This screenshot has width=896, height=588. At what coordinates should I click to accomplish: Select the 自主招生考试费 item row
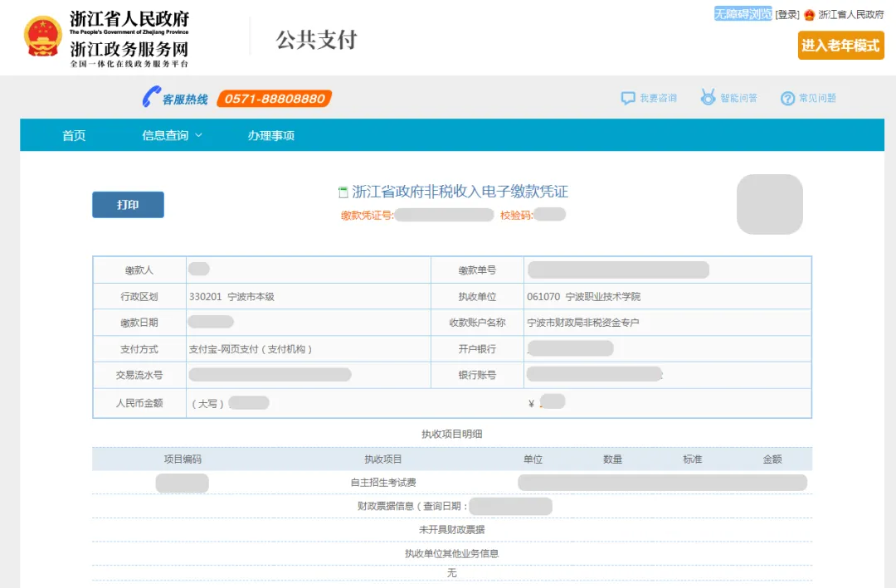383,482
